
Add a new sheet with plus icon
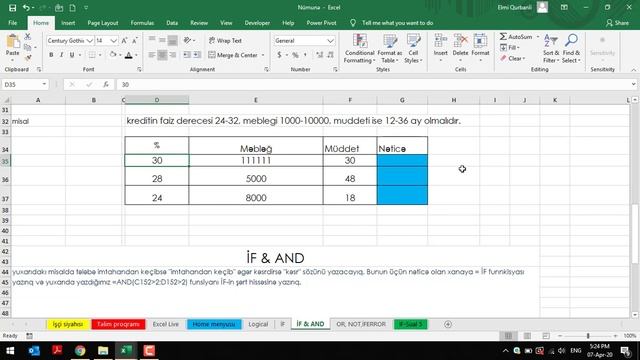tap(448, 324)
